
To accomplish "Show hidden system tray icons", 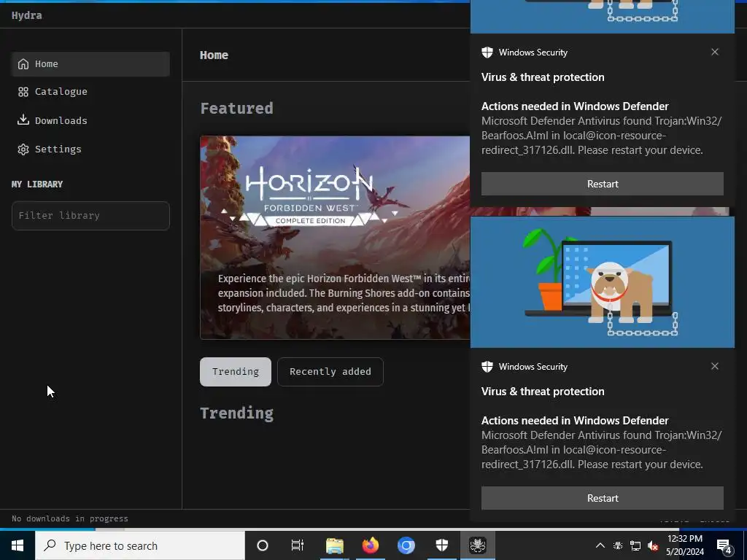I will [600, 545].
